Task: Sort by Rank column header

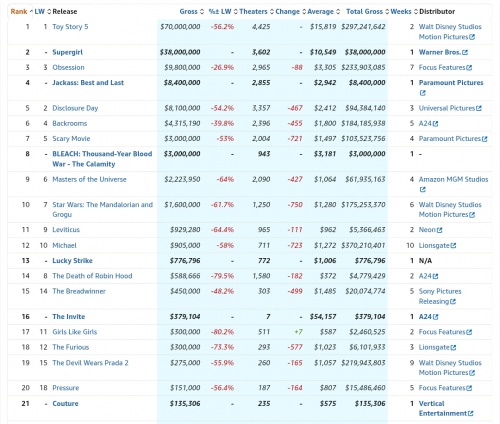Action: tap(21, 12)
